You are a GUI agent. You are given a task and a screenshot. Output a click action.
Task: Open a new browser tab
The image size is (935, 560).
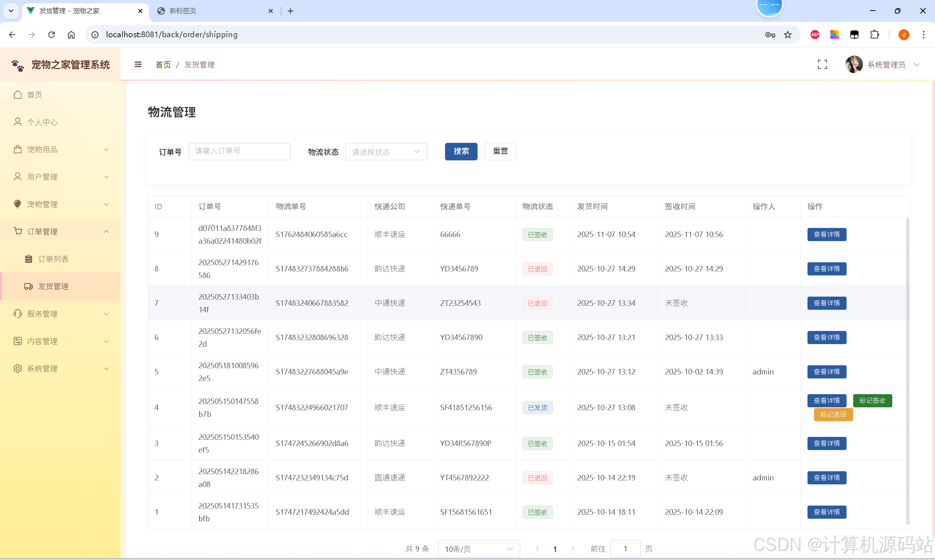(x=290, y=11)
